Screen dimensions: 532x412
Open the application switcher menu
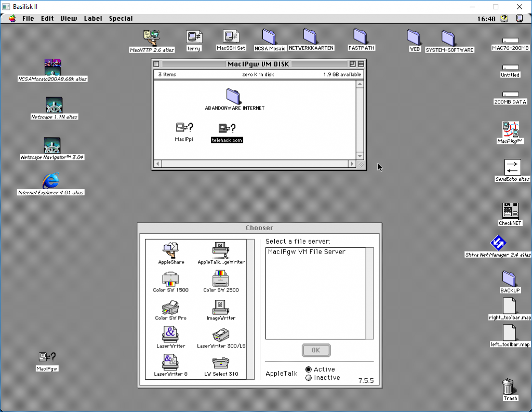pyautogui.click(x=520, y=19)
